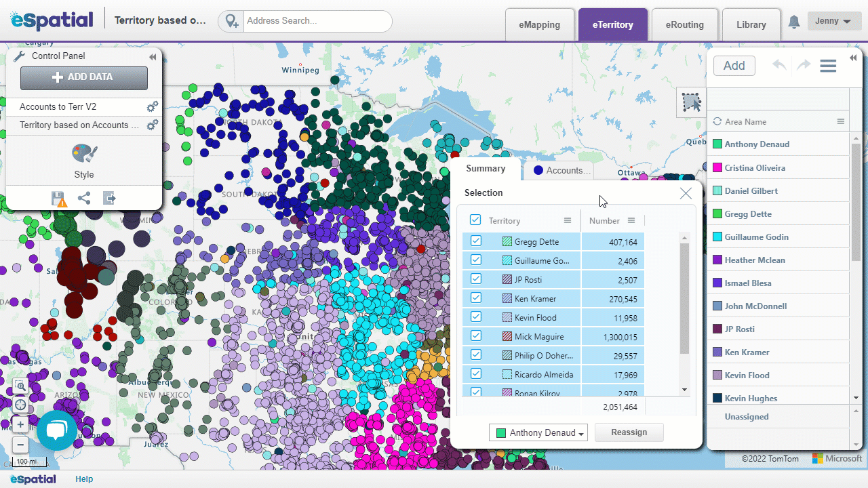The image size is (868, 488).
Task: Zoom out with the minus map control
Action: [x=20, y=445]
